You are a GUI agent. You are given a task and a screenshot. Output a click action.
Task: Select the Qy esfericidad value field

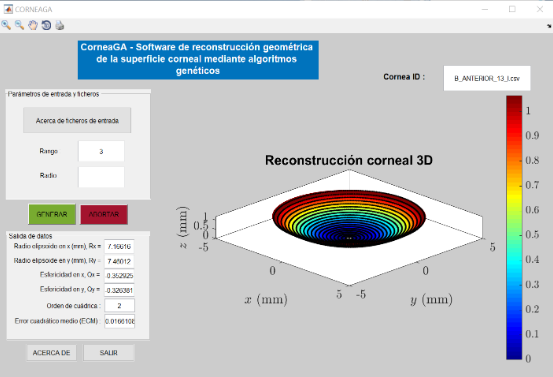click(x=119, y=290)
